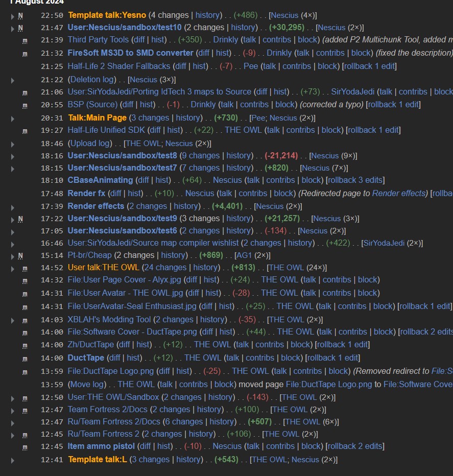Screen dimensions: 453x476
Task: Expand the User talk:THE OWL group arrow
Action: [x=12, y=269]
